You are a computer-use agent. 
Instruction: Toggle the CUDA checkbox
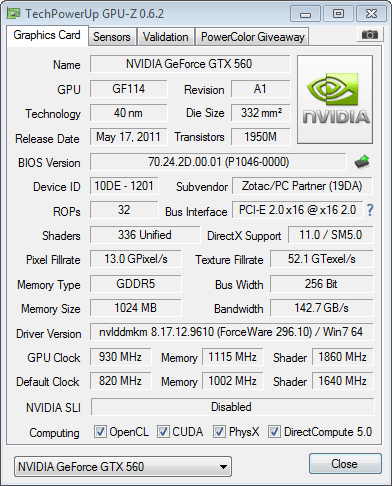tap(163, 432)
